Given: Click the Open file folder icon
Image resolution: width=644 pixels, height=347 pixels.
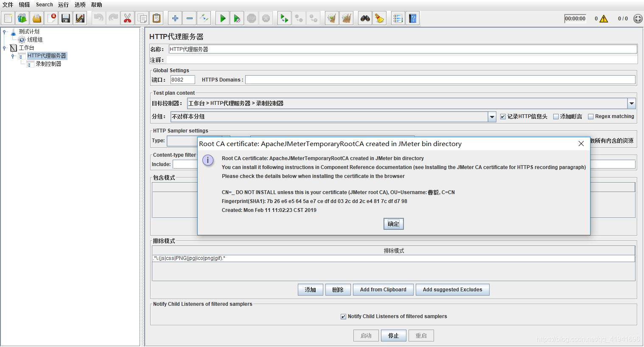Looking at the screenshot, I should (37, 18).
